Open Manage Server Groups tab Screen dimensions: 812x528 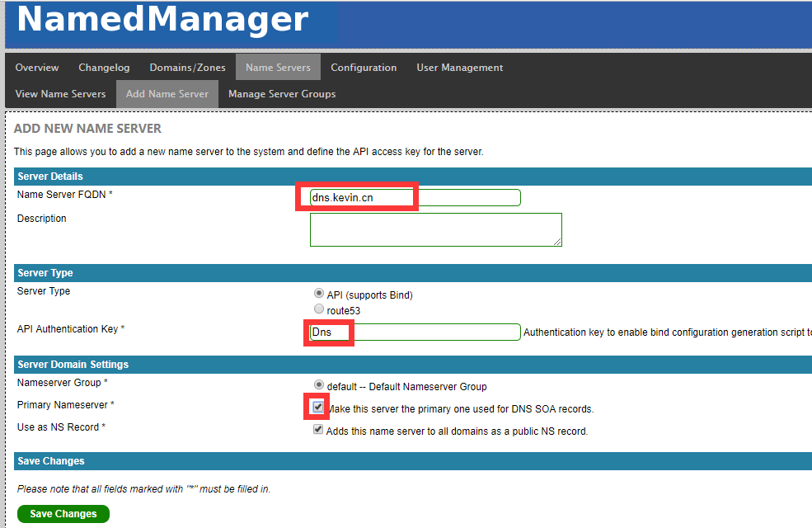click(282, 94)
